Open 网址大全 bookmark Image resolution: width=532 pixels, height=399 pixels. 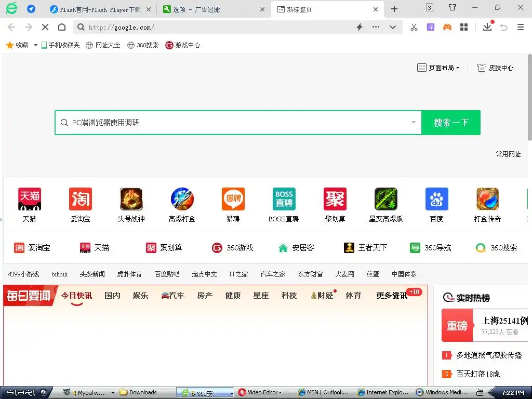coord(103,45)
